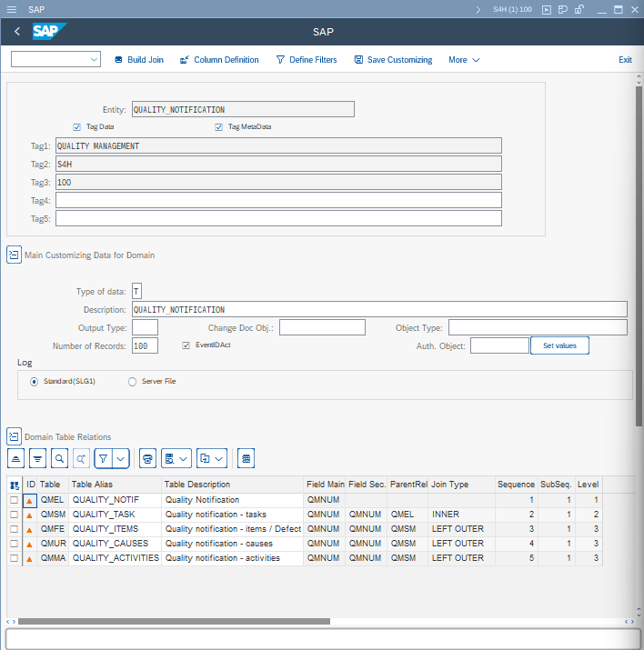Viewport: 644px width, 650px height.
Task: Click the sort ascending icon in table toolbar
Action: 15,457
